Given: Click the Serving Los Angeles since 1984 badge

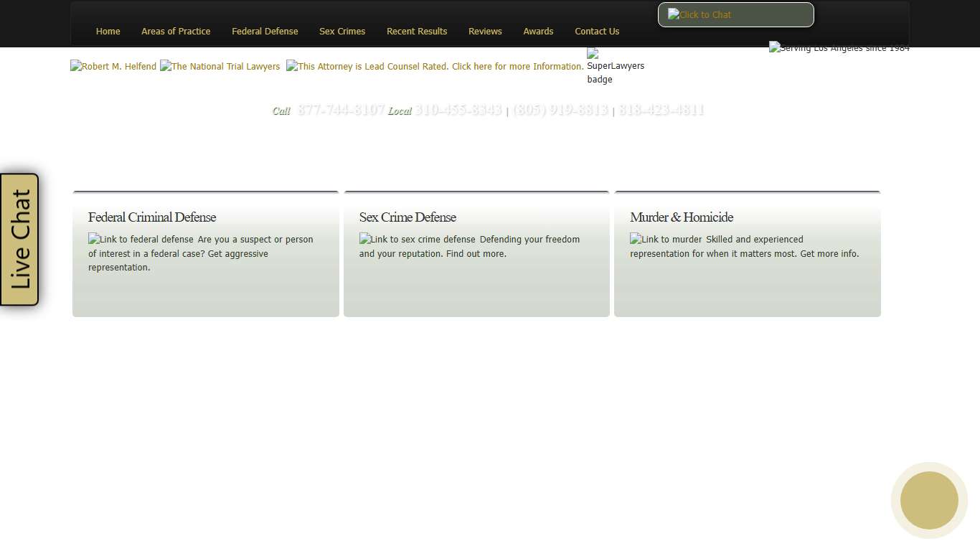Looking at the screenshot, I should tap(839, 47).
